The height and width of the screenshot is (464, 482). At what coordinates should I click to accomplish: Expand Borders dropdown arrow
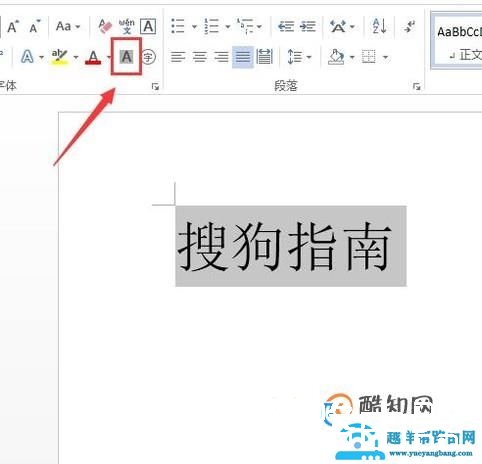385,57
